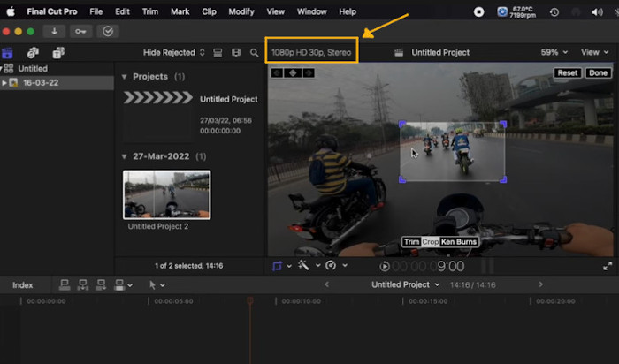The image size is (619, 364).
Task: Click the Untitled Project 2 label
Action: pyautogui.click(x=158, y=226)
